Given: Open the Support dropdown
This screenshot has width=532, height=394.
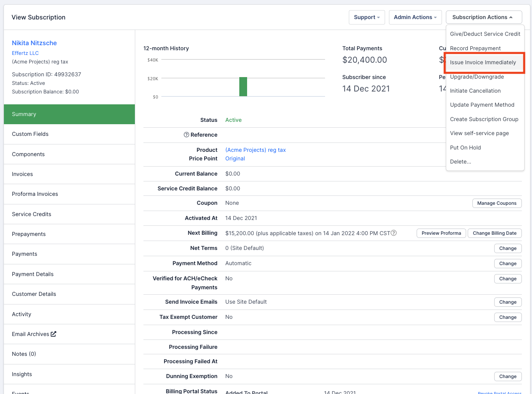Looking at the screenshot, I should (366, 17).
